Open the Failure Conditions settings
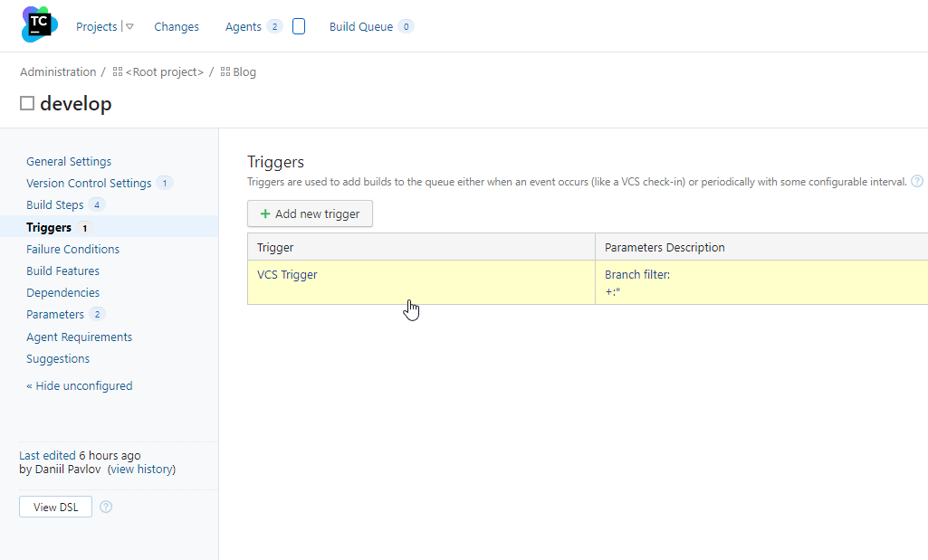The height and width of the screenshot is (560, 928). pos(72,249)
